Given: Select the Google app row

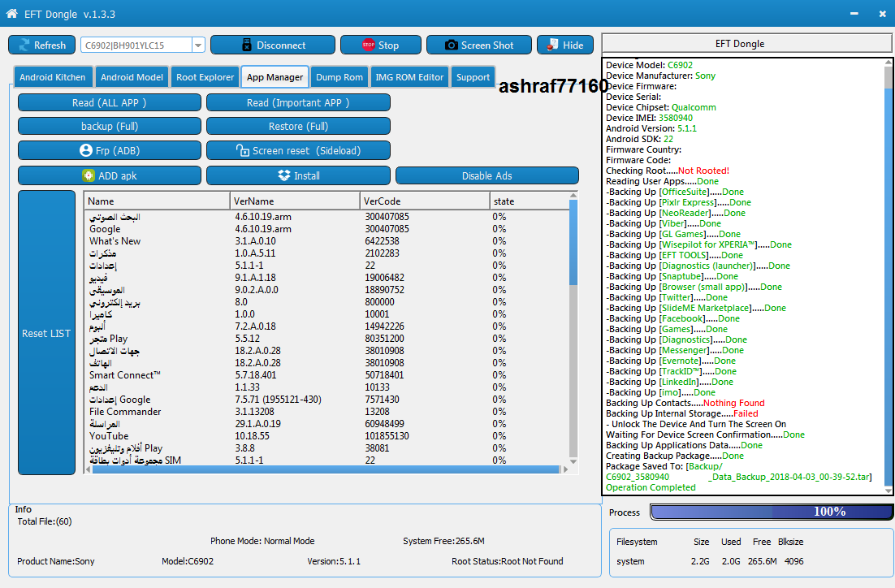Looking at the screenshot, I should pyautogui.click(x=326, y=229).
